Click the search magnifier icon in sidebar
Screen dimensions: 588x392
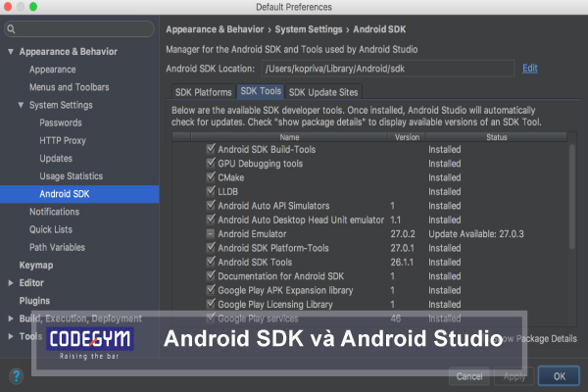tap(13, 29)
